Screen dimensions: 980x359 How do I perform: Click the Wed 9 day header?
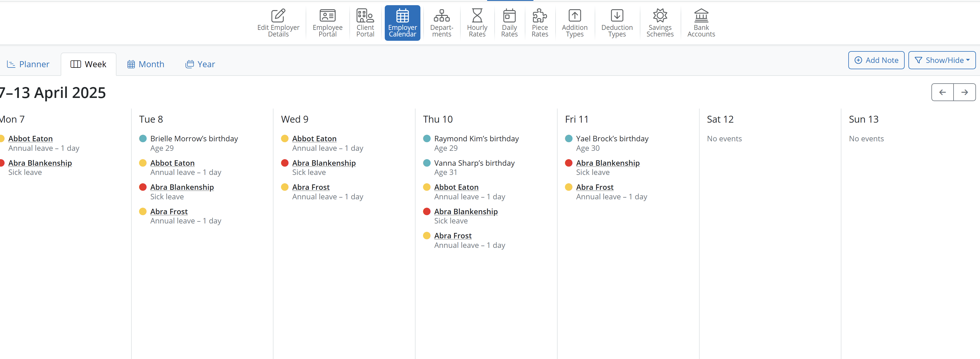click(294, 119)
